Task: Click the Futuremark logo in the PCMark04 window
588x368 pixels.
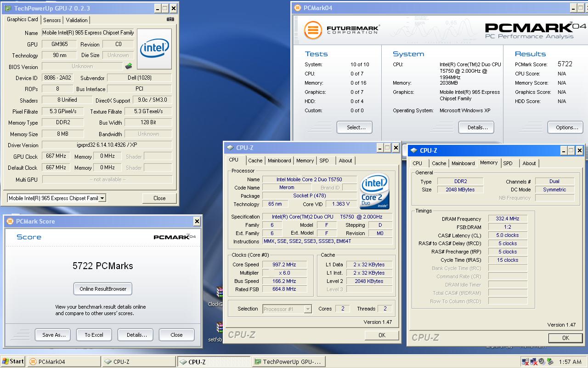Action: [341, 30]
